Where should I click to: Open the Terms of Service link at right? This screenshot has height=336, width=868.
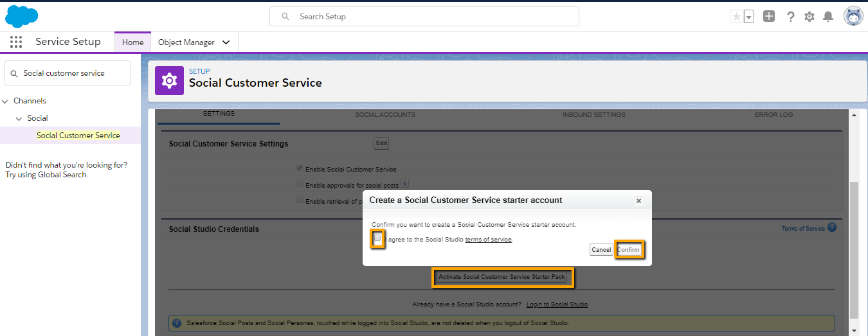pyautogui.click(x=803, y=229)
